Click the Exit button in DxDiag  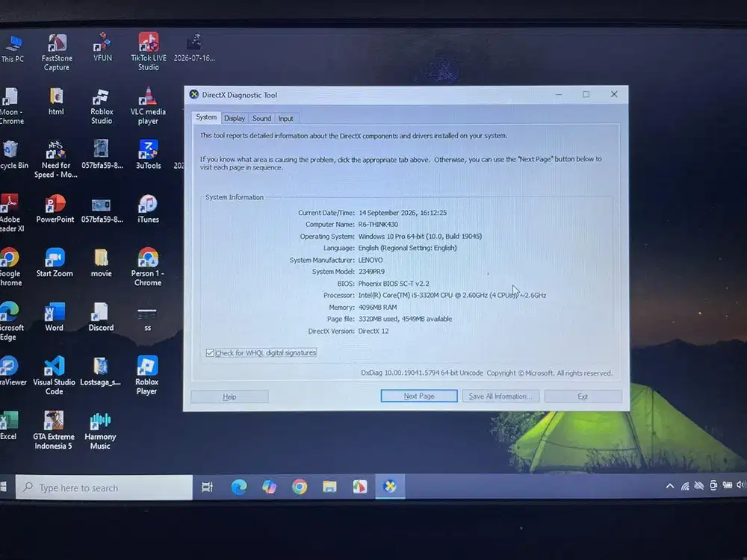coord(583,396)
